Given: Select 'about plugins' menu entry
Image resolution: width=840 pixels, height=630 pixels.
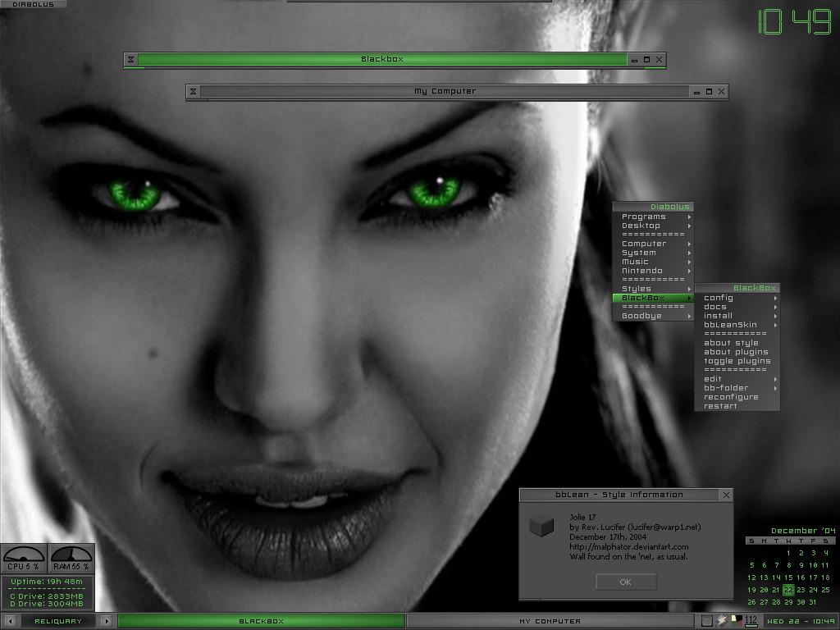Looking at the screenshot, I should tap(737, 352).
